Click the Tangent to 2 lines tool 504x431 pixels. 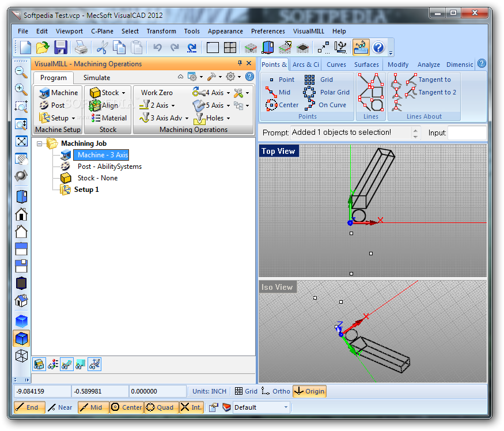click(x=431, y=92)
